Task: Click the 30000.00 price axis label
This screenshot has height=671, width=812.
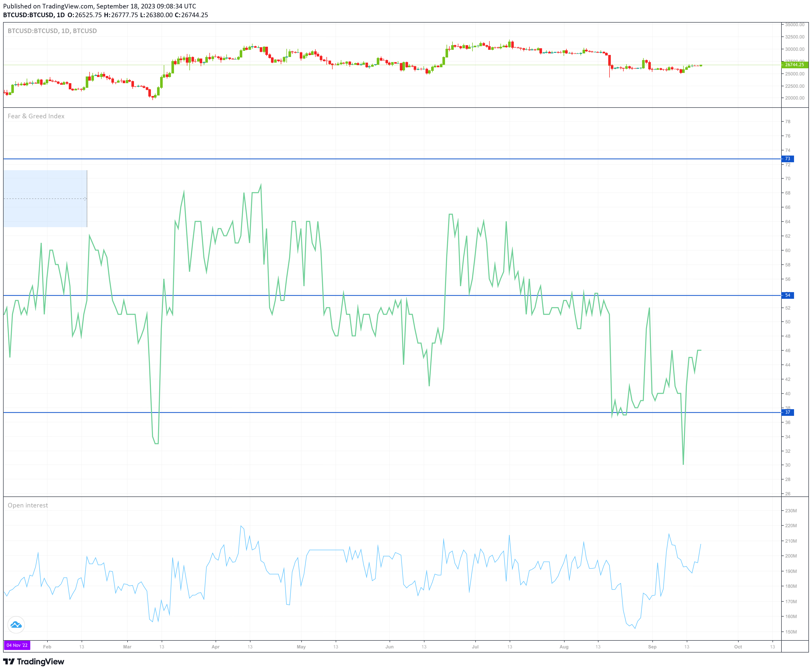Action: pyautogui.click(x=795, y=49)
